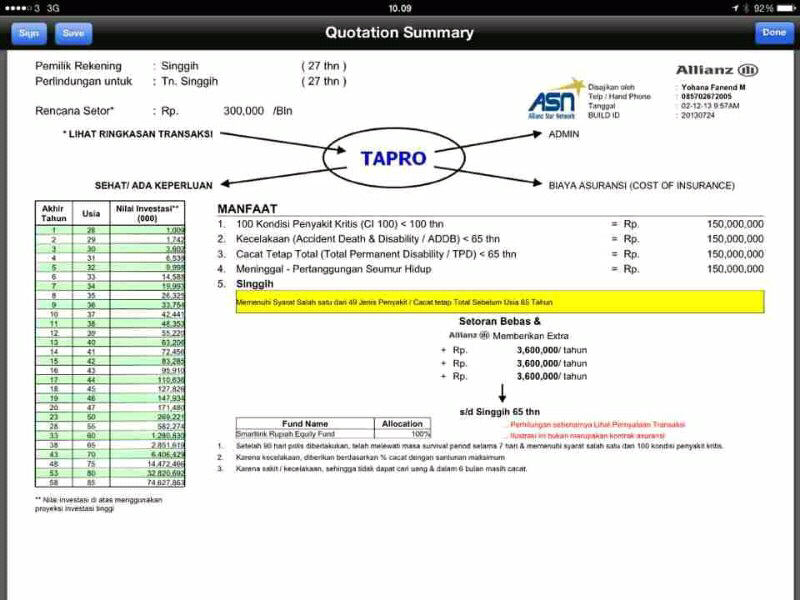Tap the 'Nilai Investasi' column header

point(147,213)
